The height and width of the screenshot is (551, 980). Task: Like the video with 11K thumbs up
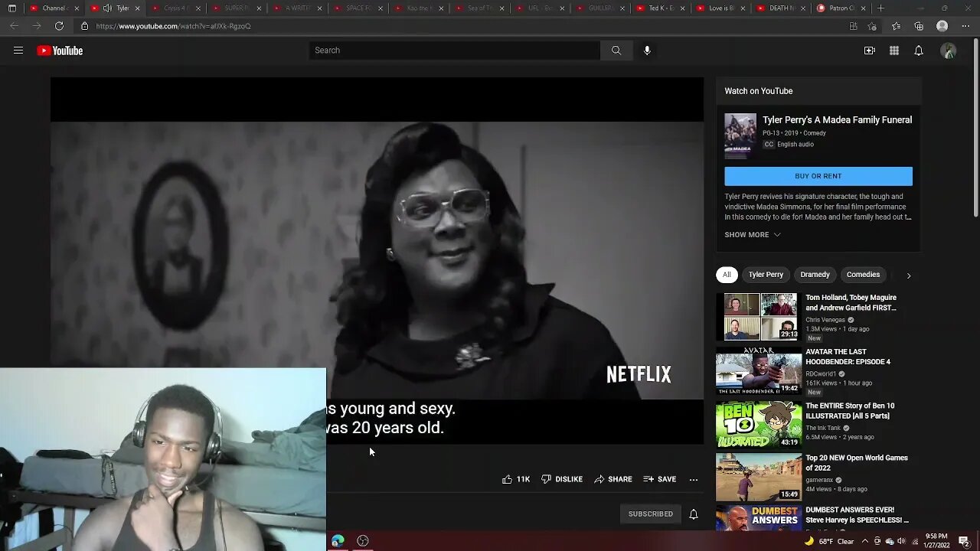pyautogui.click(x=516, y=479)
